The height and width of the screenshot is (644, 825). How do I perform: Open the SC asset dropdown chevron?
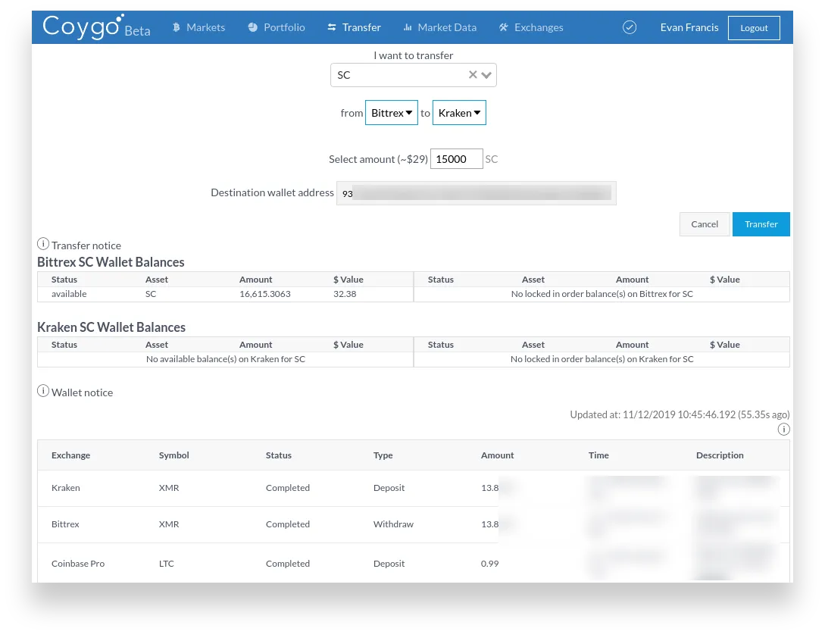(x=486, y=75)
